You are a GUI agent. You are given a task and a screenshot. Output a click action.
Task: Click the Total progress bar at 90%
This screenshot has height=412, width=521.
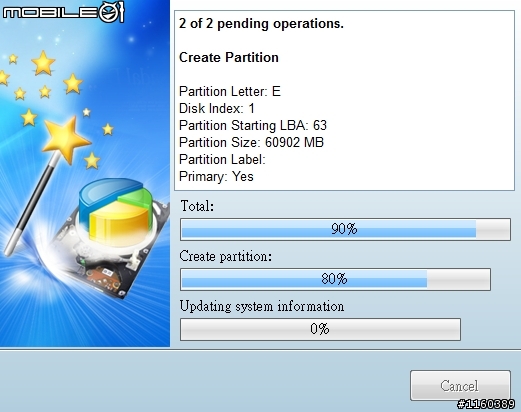(x=345, y=229)
